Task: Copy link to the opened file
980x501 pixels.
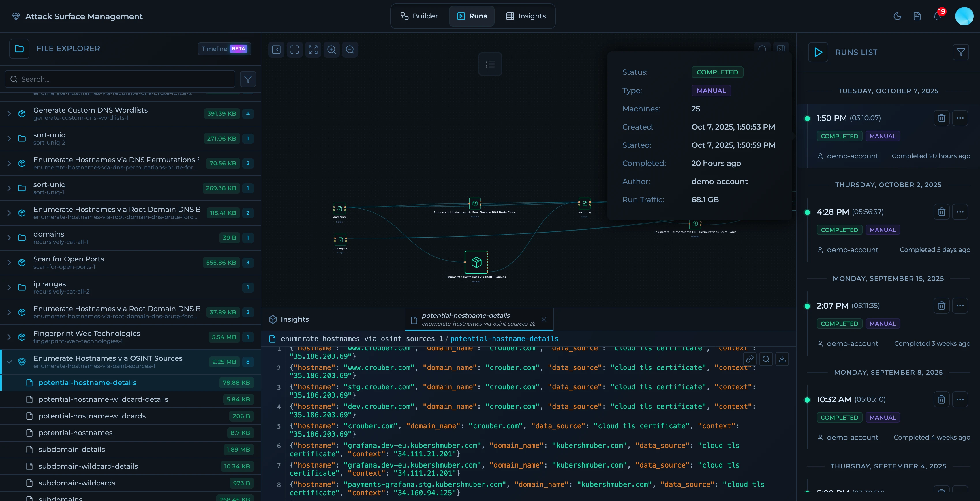Action: tap(750, 359)
